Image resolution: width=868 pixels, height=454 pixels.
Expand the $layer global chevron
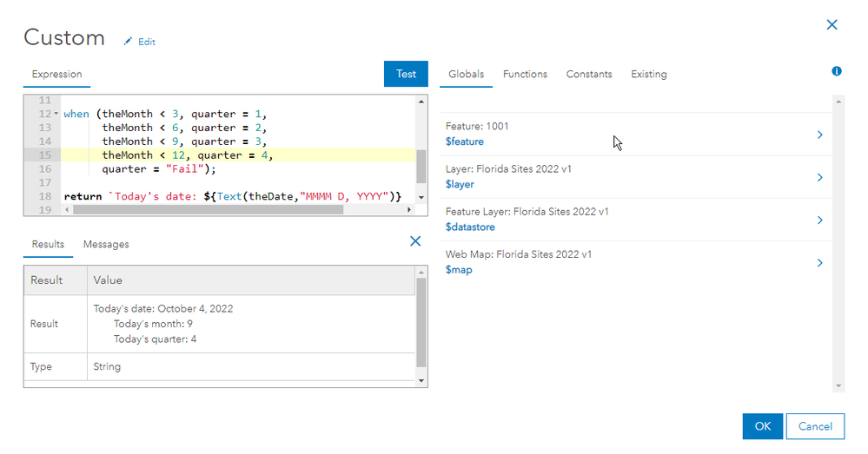click(x=820, y=177)
